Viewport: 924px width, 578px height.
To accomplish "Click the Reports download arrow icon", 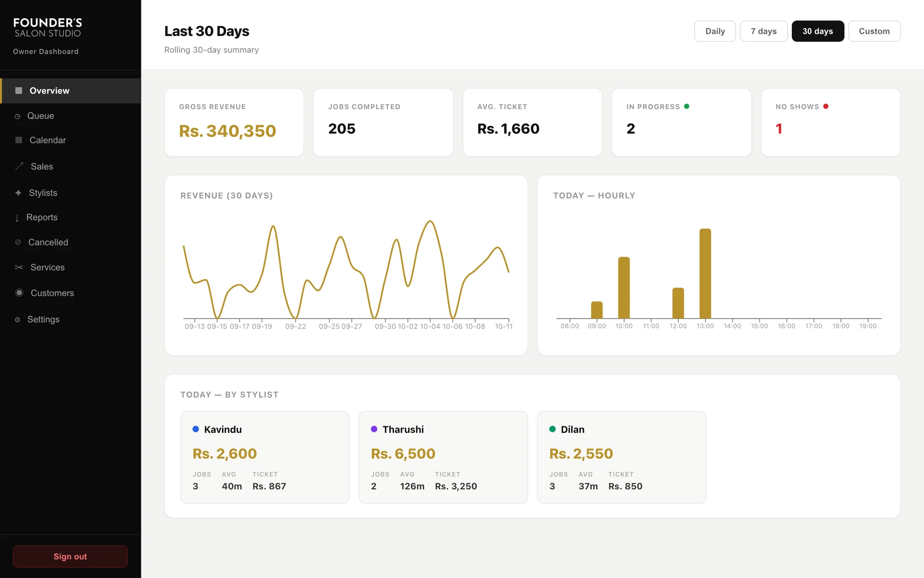I will [17, 218].
